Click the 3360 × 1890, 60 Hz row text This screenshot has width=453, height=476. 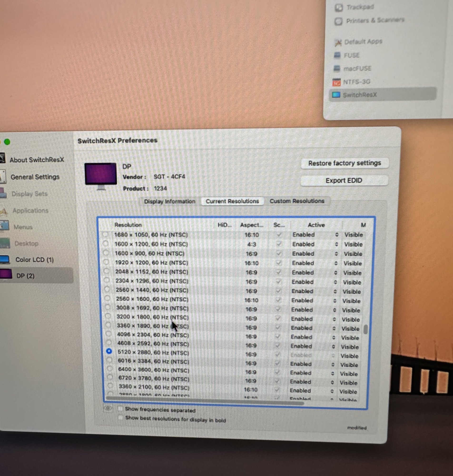[153, 326]
